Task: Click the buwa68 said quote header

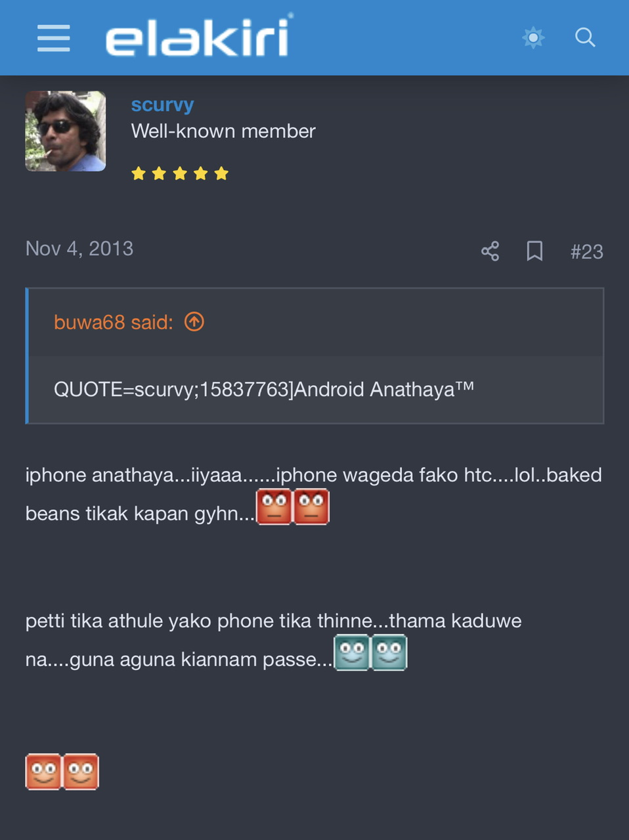Action: tap(114, 322)
